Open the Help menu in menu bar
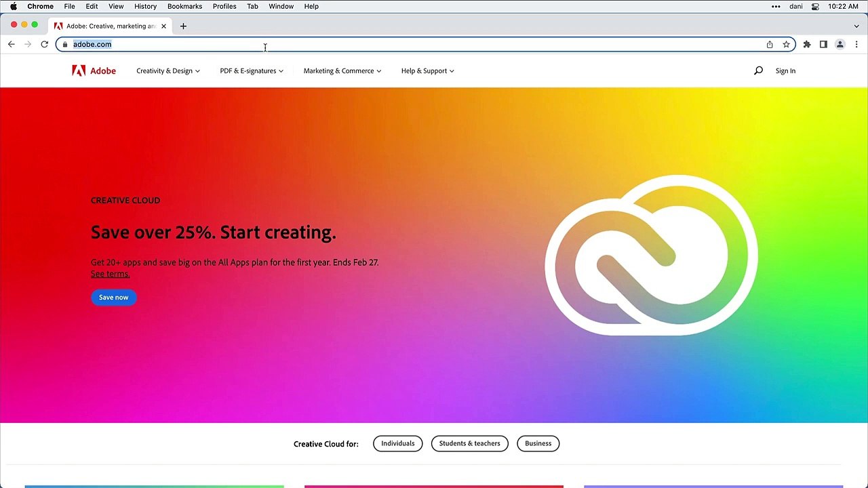This screenshot has height=488, width=868. click(311, 6)
